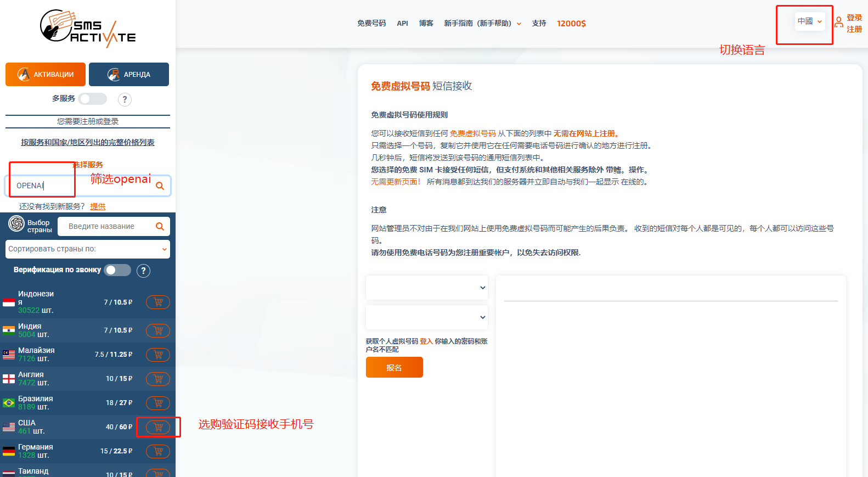Viewport: 868px width, 477px height.
Task: Open 支持 menu item
Action: coord(539,24)
